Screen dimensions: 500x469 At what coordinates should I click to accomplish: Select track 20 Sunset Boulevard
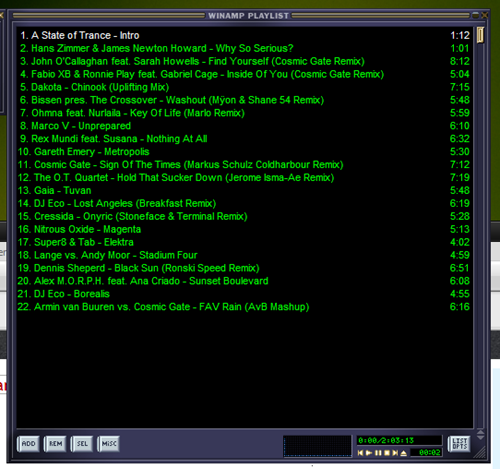245,281
